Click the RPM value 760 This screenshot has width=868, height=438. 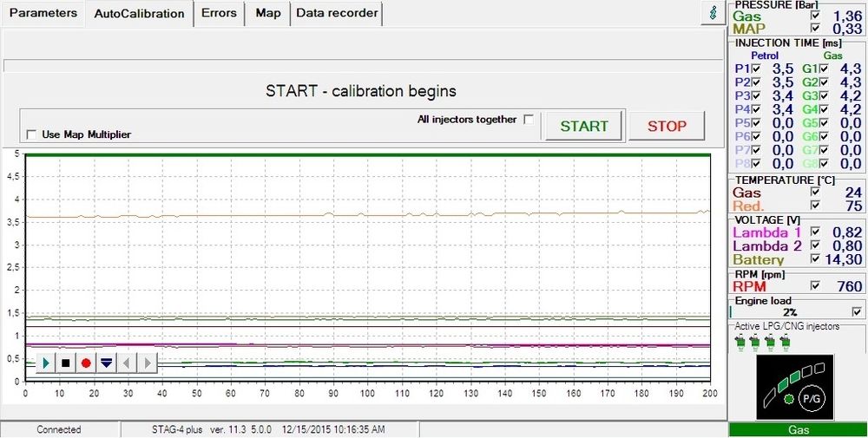point(849,286)
